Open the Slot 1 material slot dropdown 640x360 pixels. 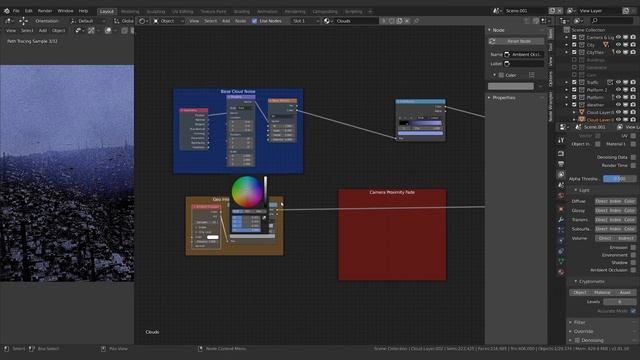[305, 21]
